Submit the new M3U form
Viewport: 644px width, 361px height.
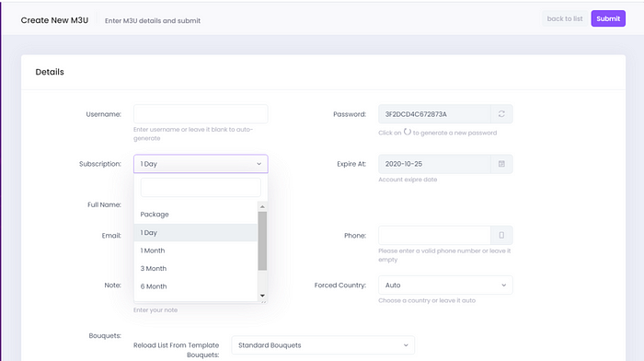point(608,18)
